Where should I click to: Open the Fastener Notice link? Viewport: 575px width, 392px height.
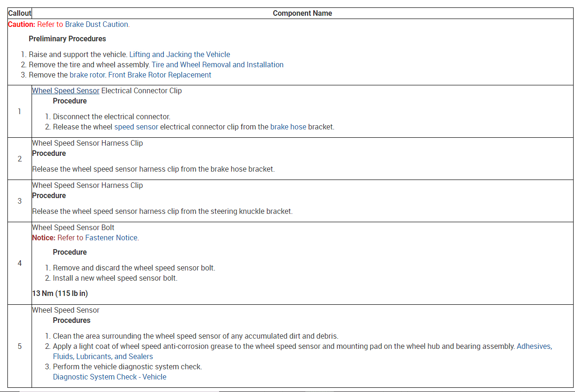pyautogui.click(x=111, y=238)
